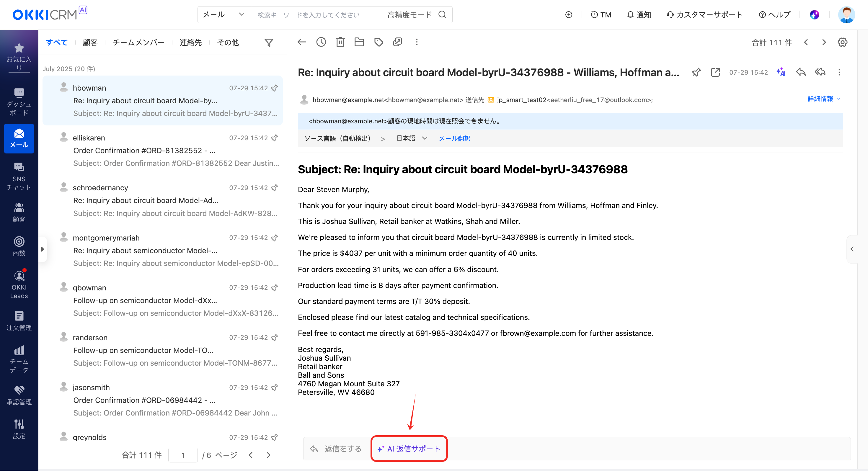Go to next page of mail list

click(268, 455)
